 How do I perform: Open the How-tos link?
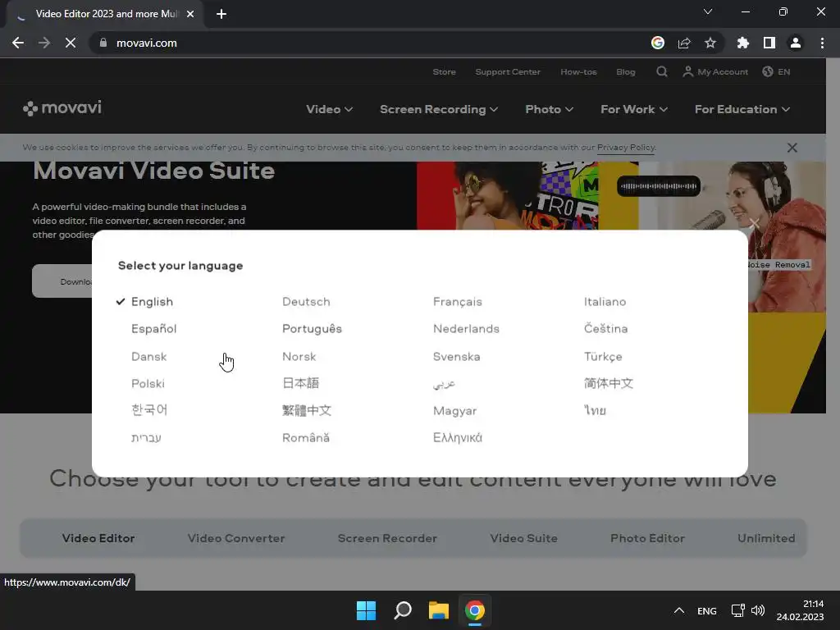click(578, 72)
